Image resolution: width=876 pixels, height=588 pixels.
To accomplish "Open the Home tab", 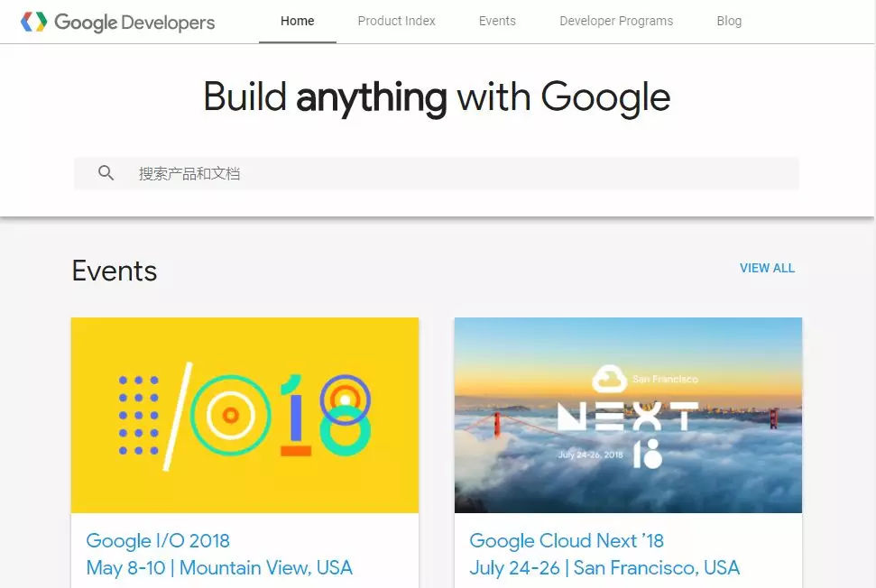I will (297, 22).
